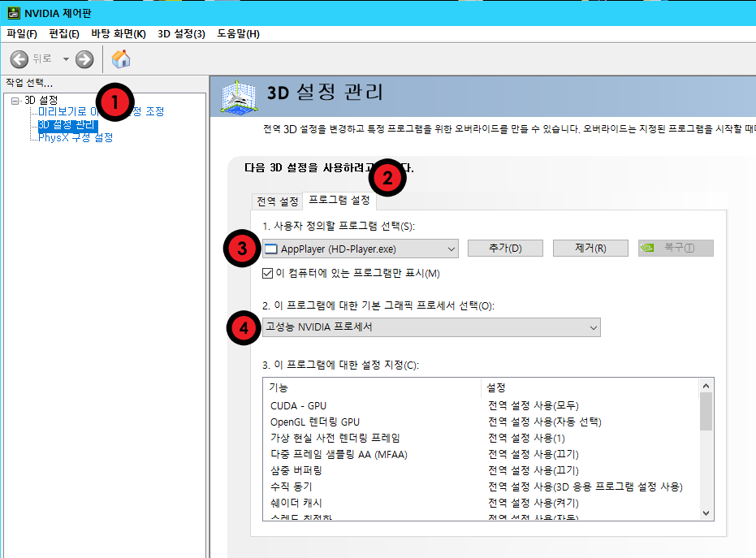Switch to 프로그램 설정 tab
Viewport: 756px width, 558px height.
pyautogui.click(x=339, y=200)
